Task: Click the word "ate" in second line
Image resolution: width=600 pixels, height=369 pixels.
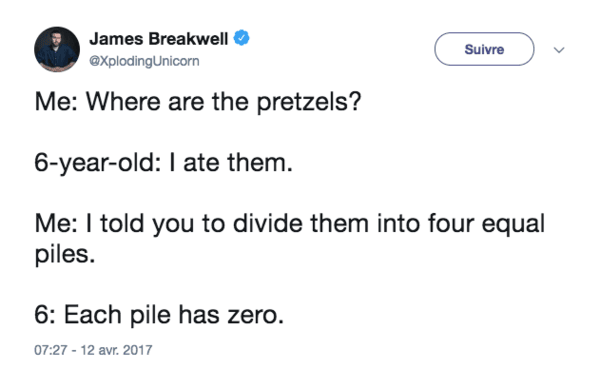Action: (201, 163)
